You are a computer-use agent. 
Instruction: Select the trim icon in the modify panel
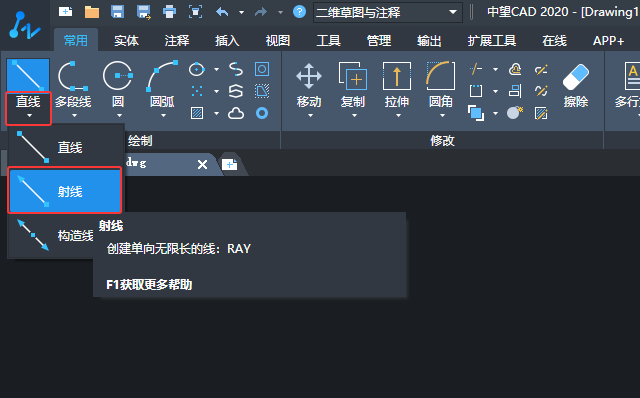(476, 69)
